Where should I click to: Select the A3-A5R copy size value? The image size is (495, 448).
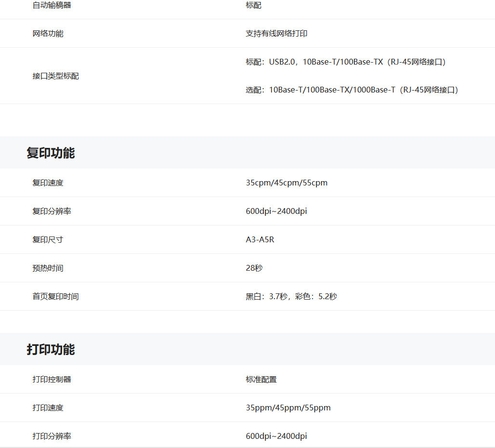pyautogui.click(x=260, y=240)
